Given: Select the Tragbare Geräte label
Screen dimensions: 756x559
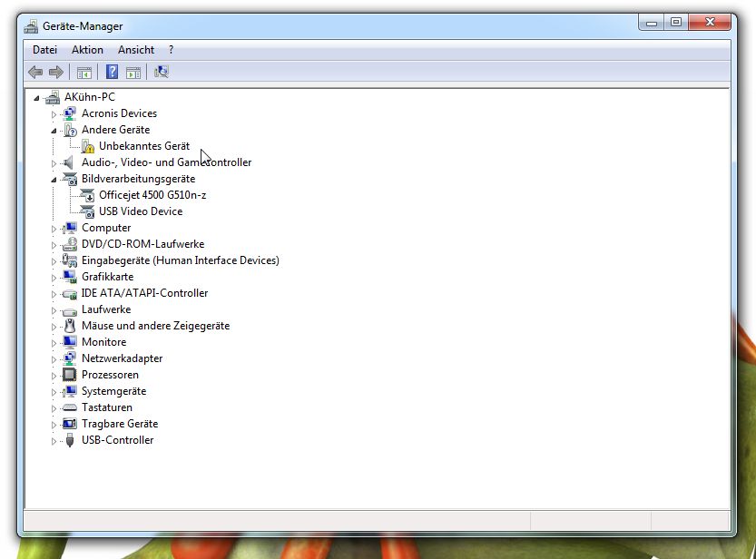Looking at the screenshot, I should (120, 424).
